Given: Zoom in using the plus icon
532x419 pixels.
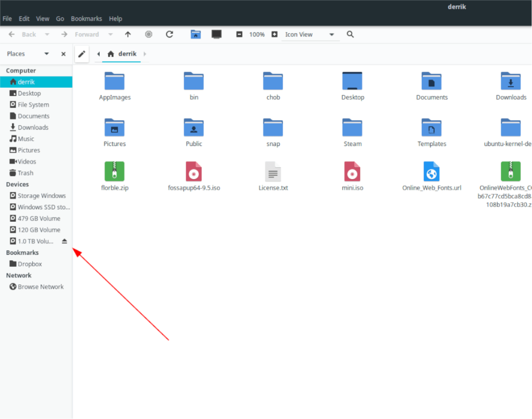Looking at the screenshot, I should (274, 34).
